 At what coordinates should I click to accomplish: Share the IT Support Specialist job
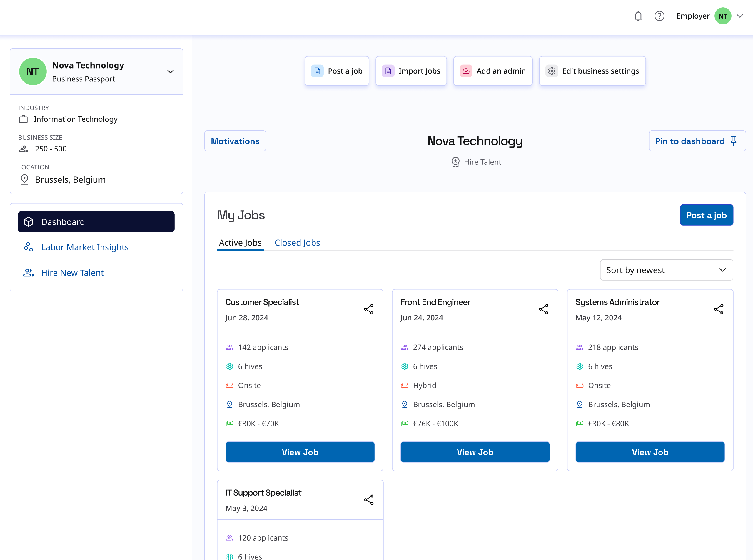(369, 500)
